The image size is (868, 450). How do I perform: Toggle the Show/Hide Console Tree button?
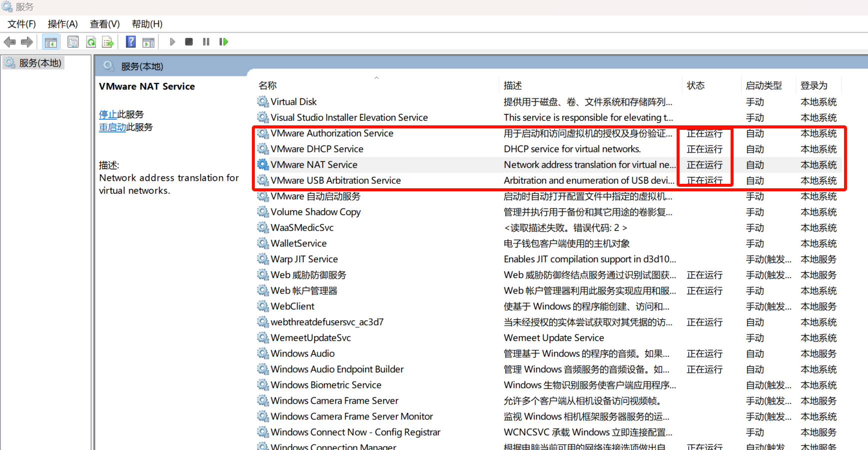pos(50,42)
